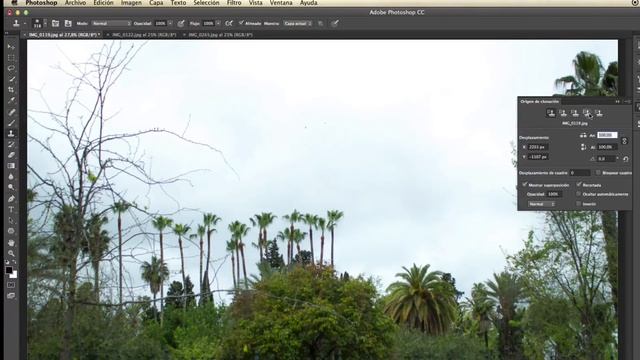Select the Spot Healing Brush tool
The width and height of the screenshot is (640, 360).
[11, 112]
